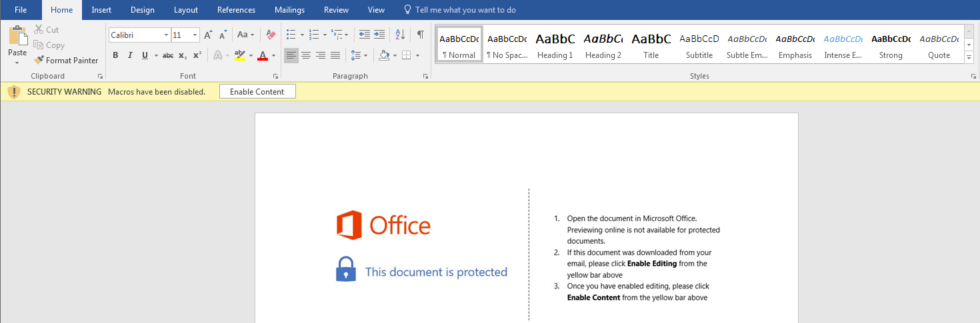Apply the Intense Emphasis style
The image size is (980, 323).
(843, 45)
